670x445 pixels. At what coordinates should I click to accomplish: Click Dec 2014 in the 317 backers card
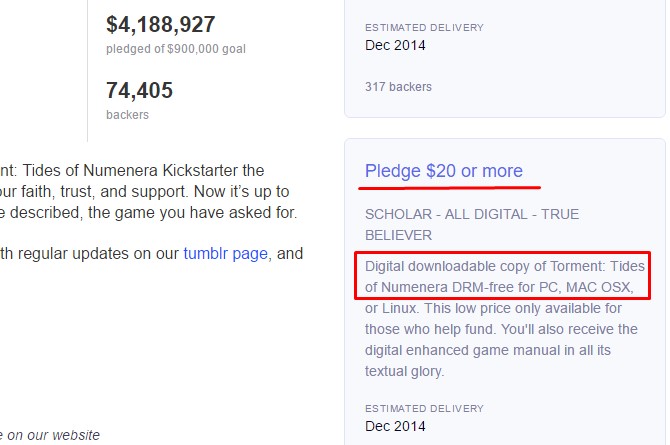pos(395,45)
